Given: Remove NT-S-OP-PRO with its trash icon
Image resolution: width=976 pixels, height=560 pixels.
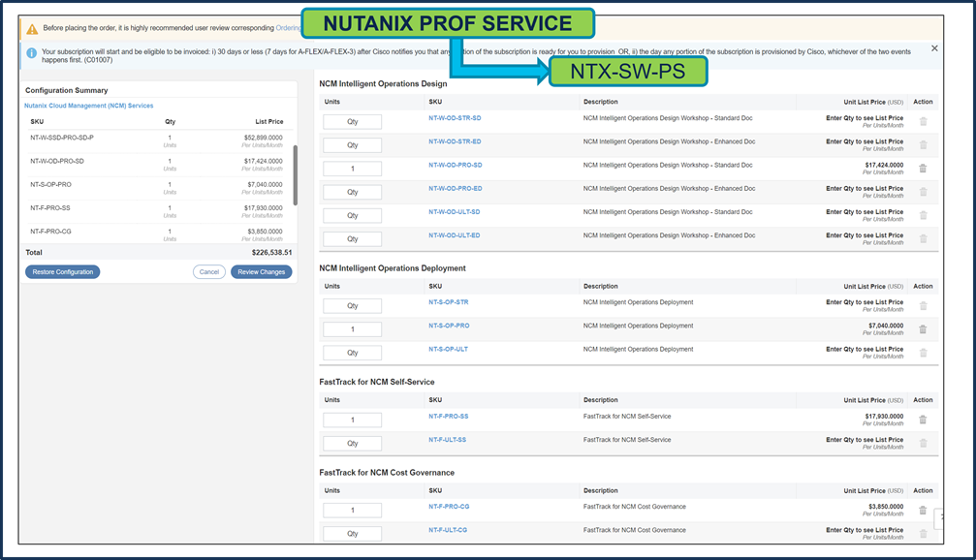Looking at the screenshot, I should pyautogui.click(x=923, y=329).
